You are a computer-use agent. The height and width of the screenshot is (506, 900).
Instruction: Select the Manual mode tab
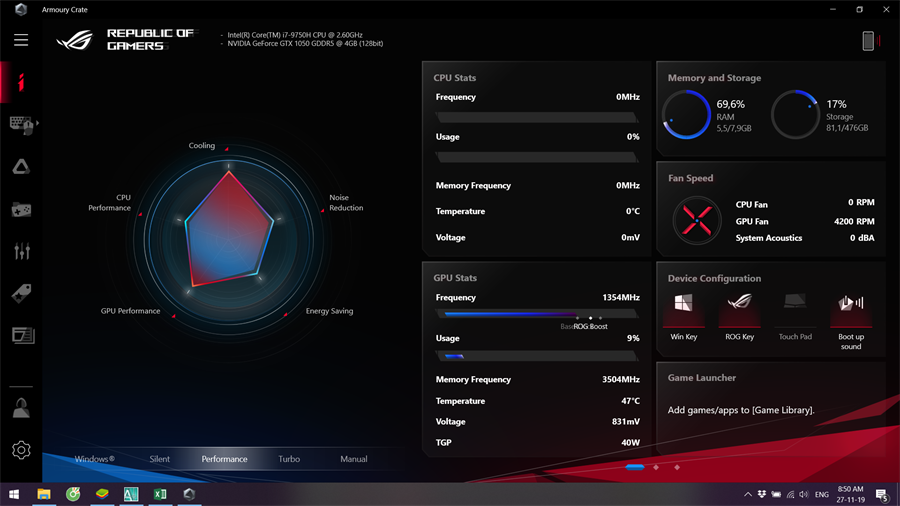click(354, 459)
